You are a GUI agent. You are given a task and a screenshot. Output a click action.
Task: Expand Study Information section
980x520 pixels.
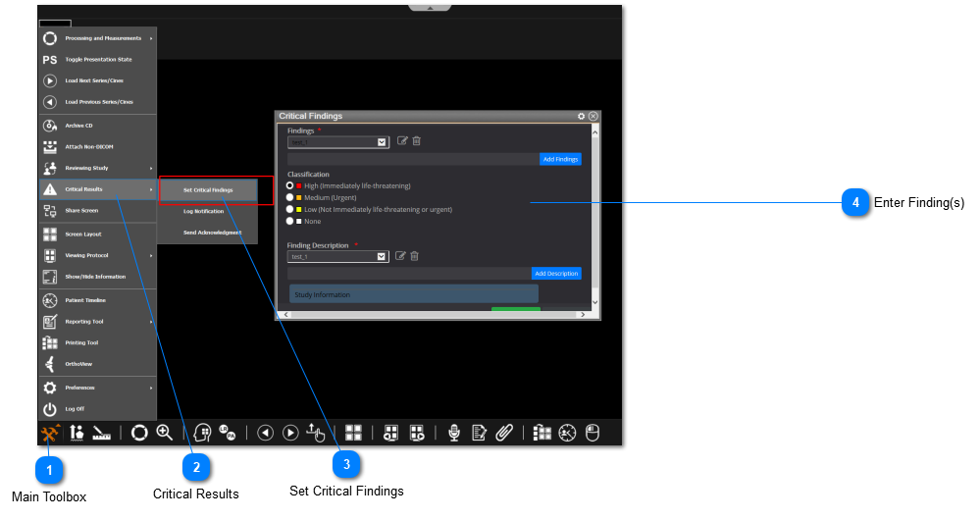413,294
